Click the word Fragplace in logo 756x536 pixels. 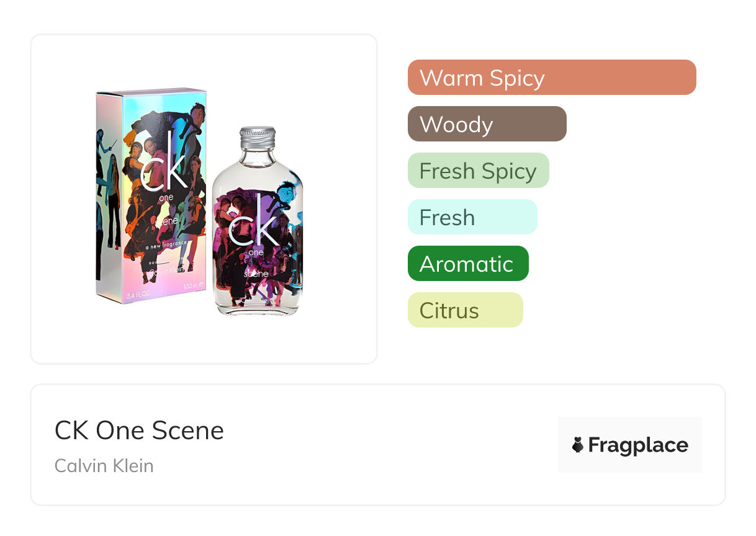638,445
